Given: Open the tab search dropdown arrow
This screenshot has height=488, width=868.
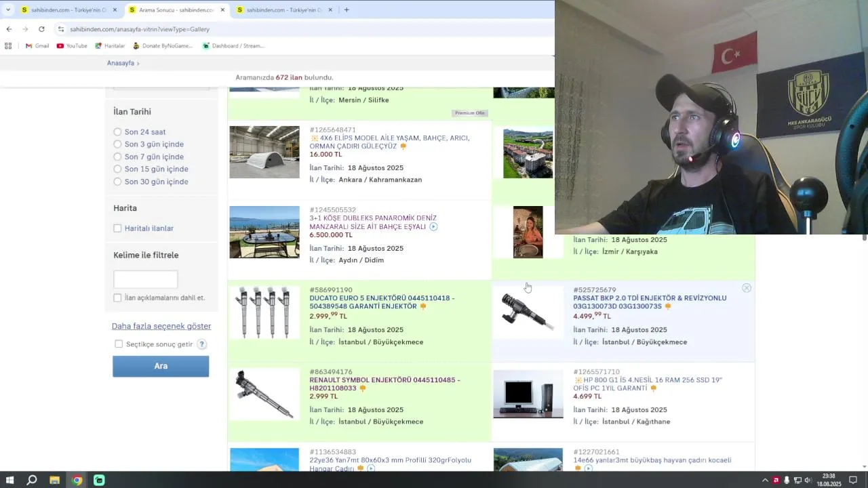Looking at the screenshot, I should click(8, 9).
